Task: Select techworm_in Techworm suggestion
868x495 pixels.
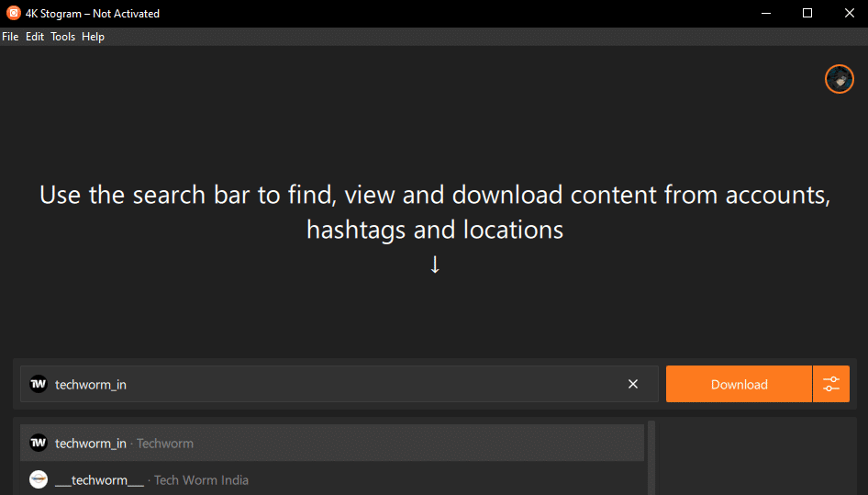Action: (x=332, y=443)
